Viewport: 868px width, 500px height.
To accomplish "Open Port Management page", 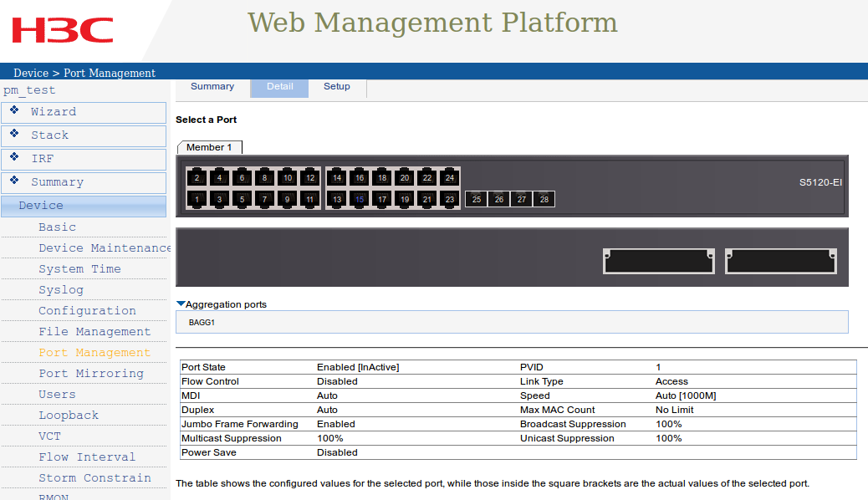I will tap(94, 353).
